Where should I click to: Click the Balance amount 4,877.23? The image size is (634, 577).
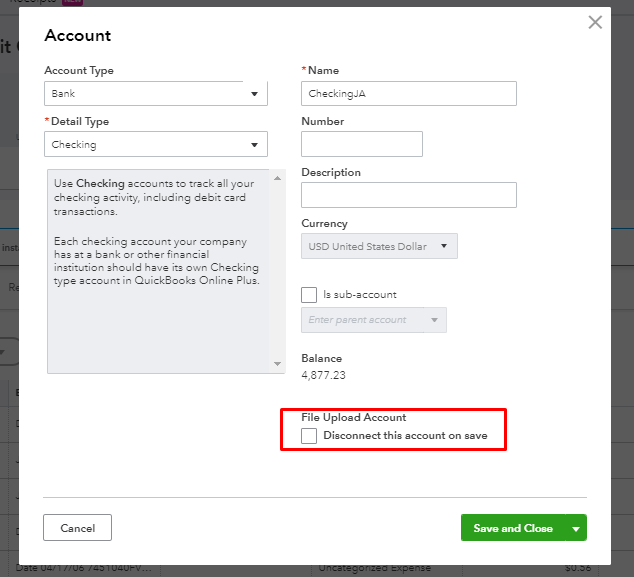pyautogui.click(x=324, y=375)
